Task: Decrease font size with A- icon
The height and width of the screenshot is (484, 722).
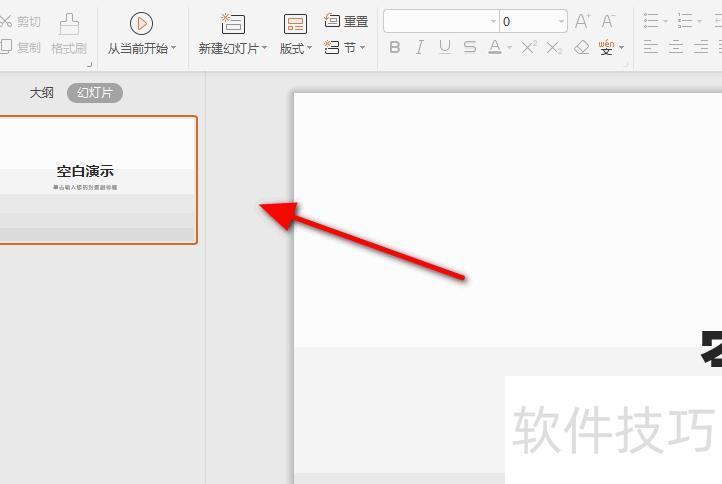Action: [608, 21]
